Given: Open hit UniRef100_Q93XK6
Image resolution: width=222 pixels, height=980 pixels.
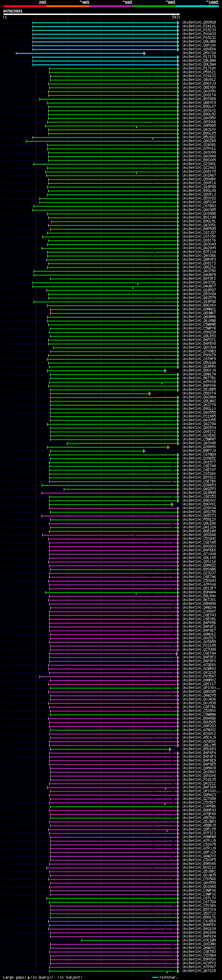Looking at the screenshot, I should (199, 122).
